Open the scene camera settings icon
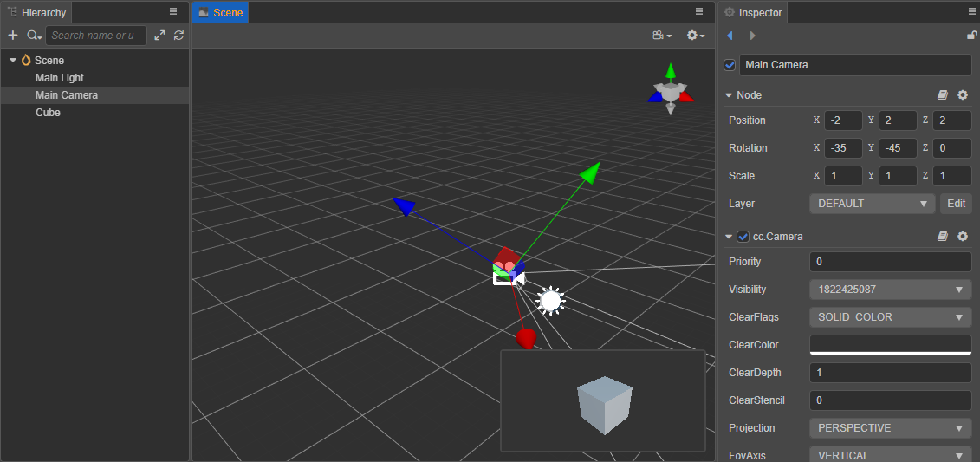The height and width of the screenshot is (462, 980). click(x=662, y=36)
